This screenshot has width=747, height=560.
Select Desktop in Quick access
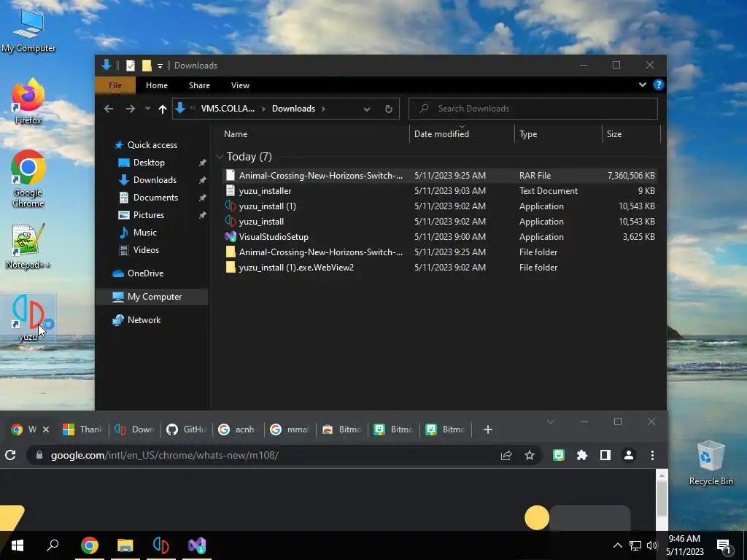(x=149, y=163)
